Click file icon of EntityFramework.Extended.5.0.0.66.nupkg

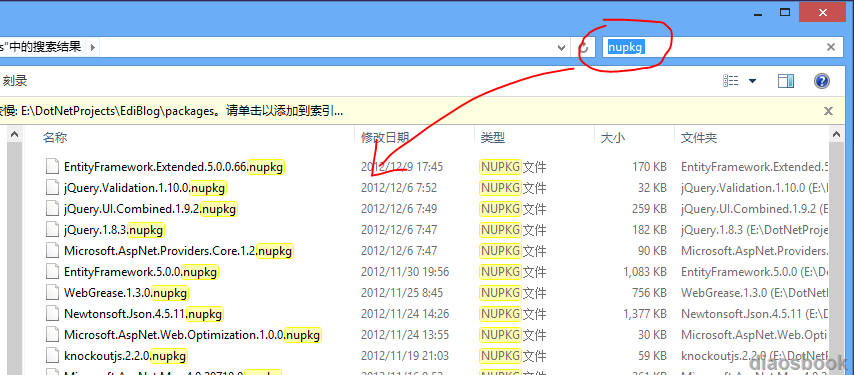click(52, 167)
